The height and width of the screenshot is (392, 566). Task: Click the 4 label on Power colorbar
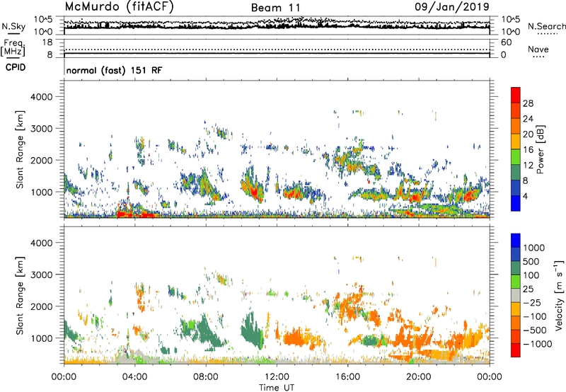525,197
